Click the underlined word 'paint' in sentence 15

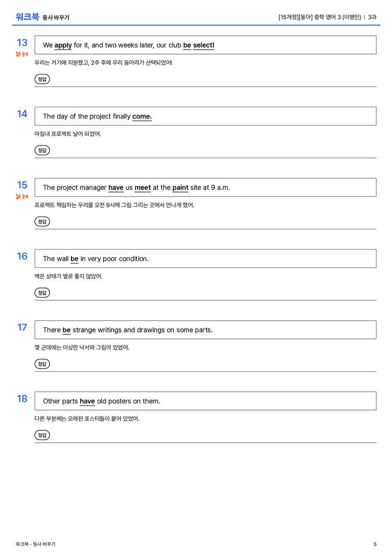click(x=180, y=187)
